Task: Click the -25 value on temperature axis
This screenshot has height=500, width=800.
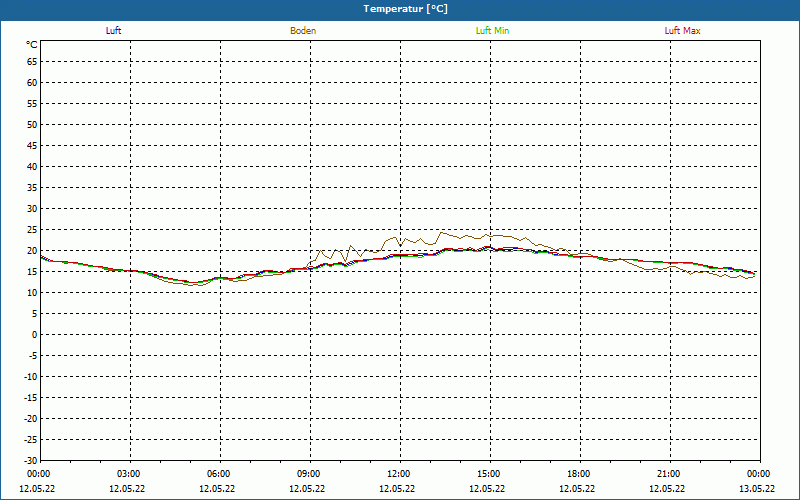Action: pos(31,440)
